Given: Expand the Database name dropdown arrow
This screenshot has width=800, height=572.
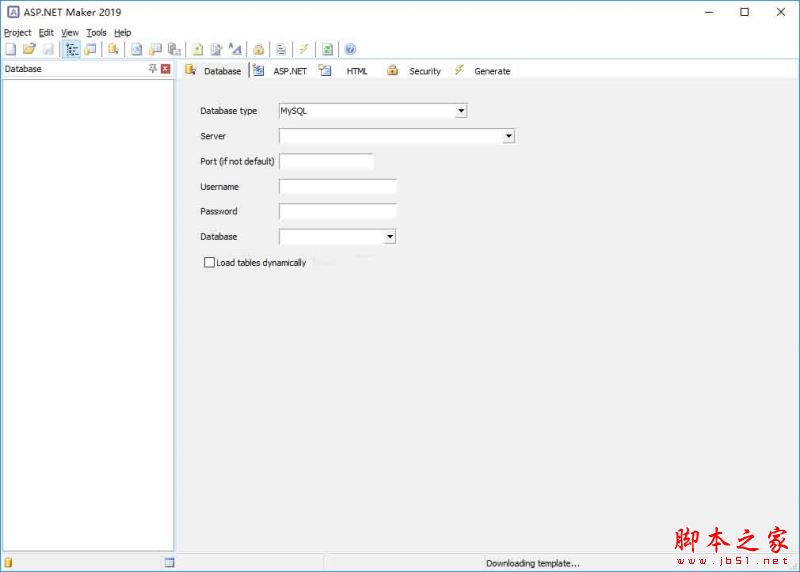Looking at the screenshot, I should click(x=390, y=237).
